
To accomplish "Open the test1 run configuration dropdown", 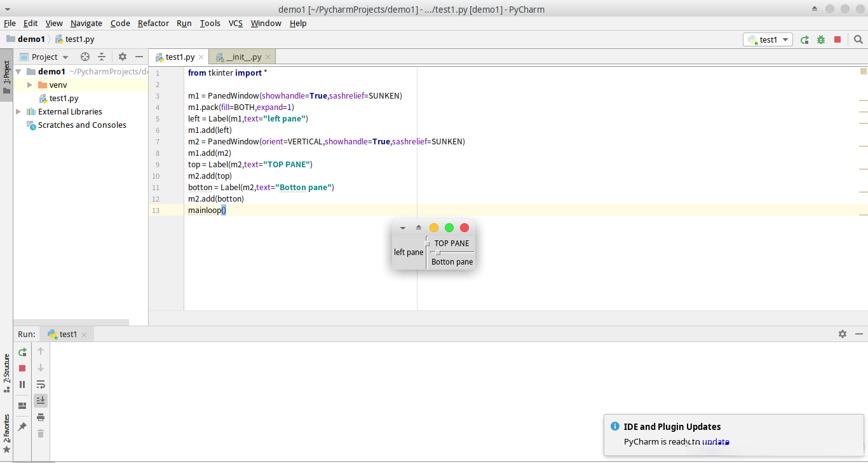I will pyautogui.click(x=768, y=39).
